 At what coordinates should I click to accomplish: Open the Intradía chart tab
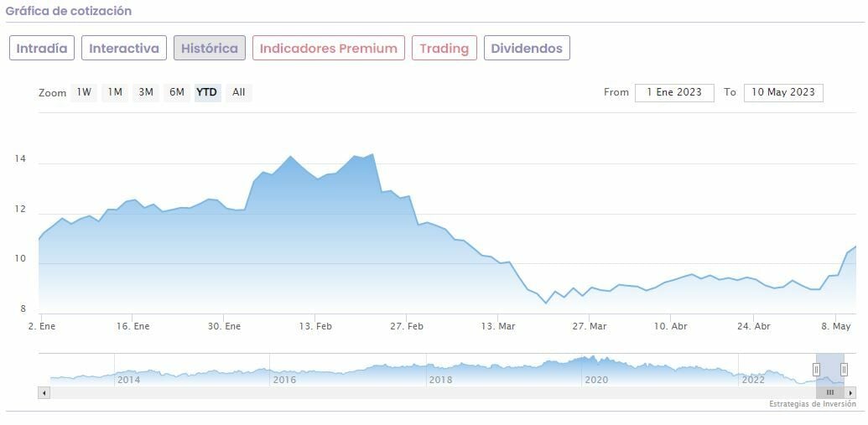pos(42,48)
